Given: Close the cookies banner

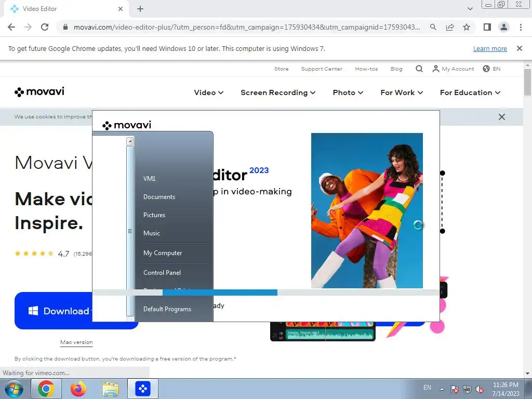Looking at the screenshot, I should (x=502, y=117).
